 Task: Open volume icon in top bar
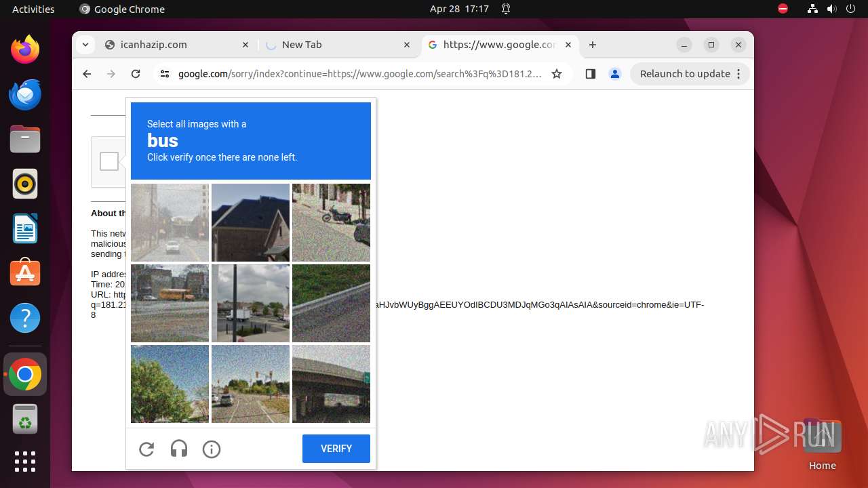(x=831, y=9)
